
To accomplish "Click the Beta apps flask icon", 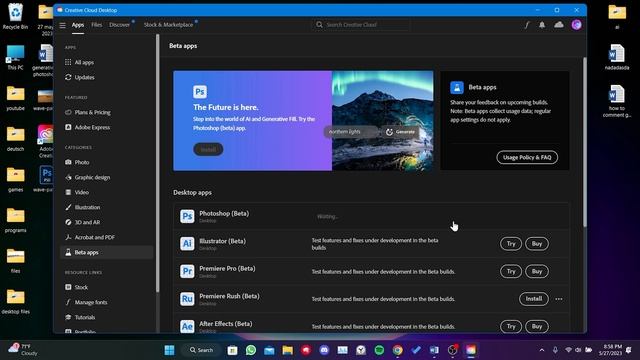I will click(x=457, y=87).
